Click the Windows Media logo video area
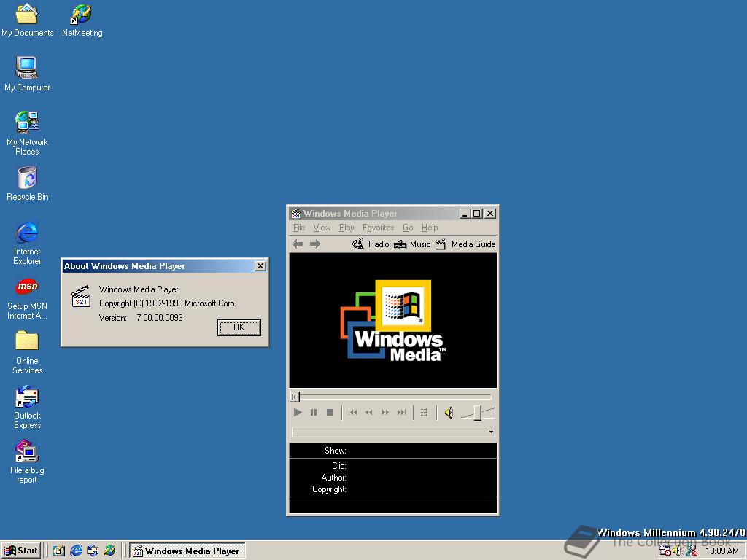 point(393,321)
